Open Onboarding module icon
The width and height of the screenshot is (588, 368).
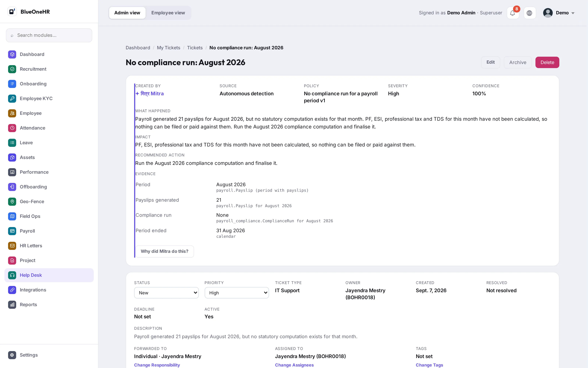(12, 84)
